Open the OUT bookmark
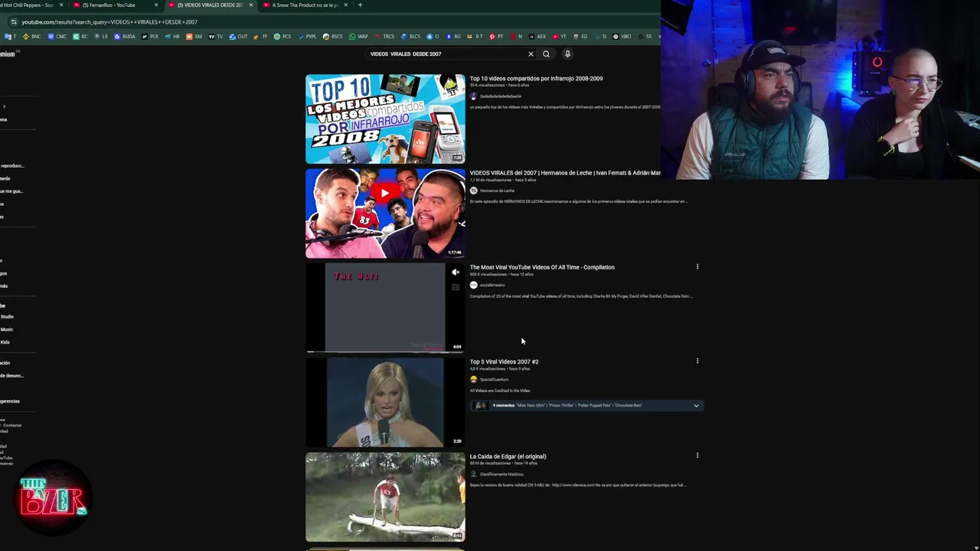This screenshot has width=980, height=551. tap(238, 36)
